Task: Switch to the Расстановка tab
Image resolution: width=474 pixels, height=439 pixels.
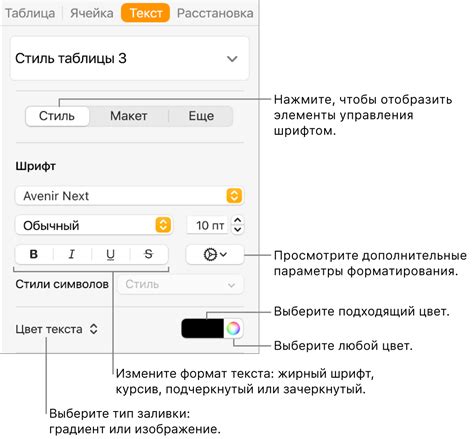Action: tap(215, 13)
